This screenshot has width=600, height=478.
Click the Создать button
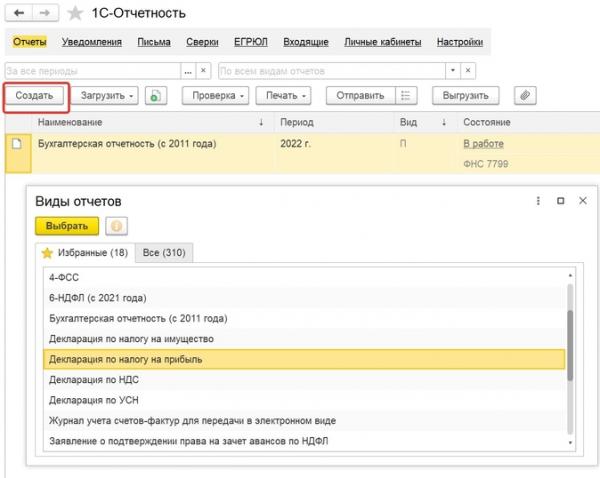point(34,96)
